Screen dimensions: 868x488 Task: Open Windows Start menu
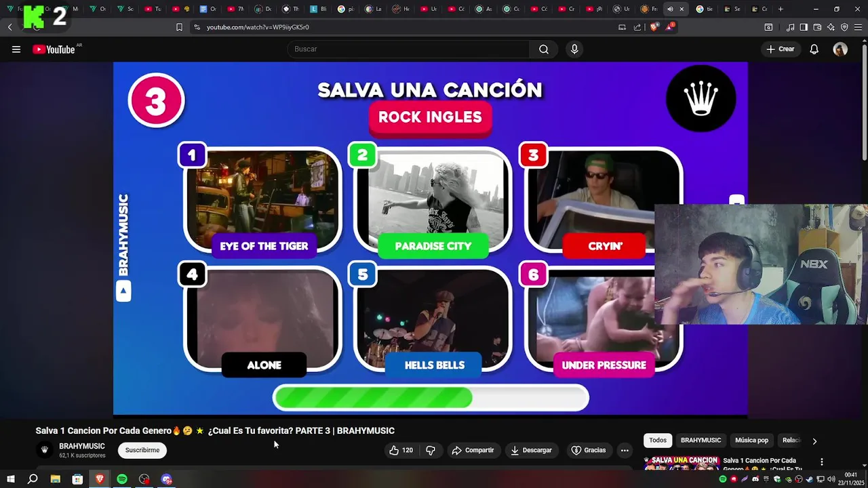tap(10, 479)
